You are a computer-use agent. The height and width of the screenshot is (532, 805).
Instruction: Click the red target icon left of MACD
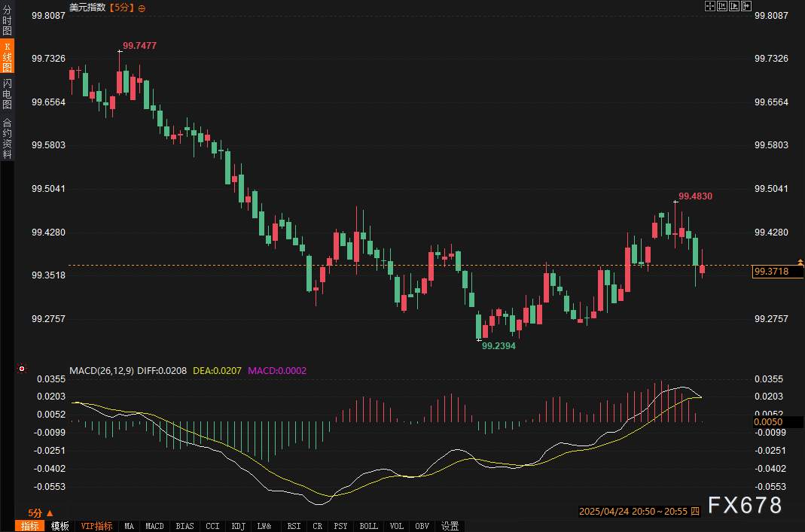(x=22, y=369)
